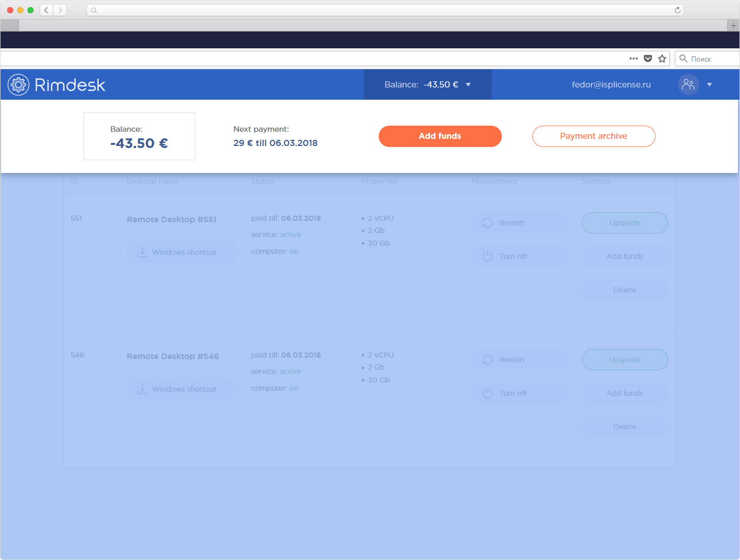Click the user profile avatar icon
This screenshot has width=740, height=560.
688,84
